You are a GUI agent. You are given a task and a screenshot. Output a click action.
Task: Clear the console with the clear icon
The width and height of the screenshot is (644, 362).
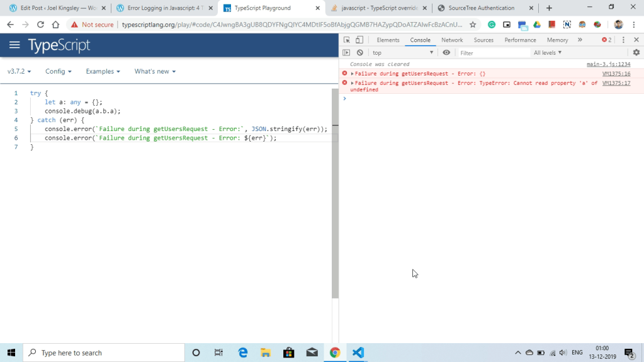(x=360, y=53)
